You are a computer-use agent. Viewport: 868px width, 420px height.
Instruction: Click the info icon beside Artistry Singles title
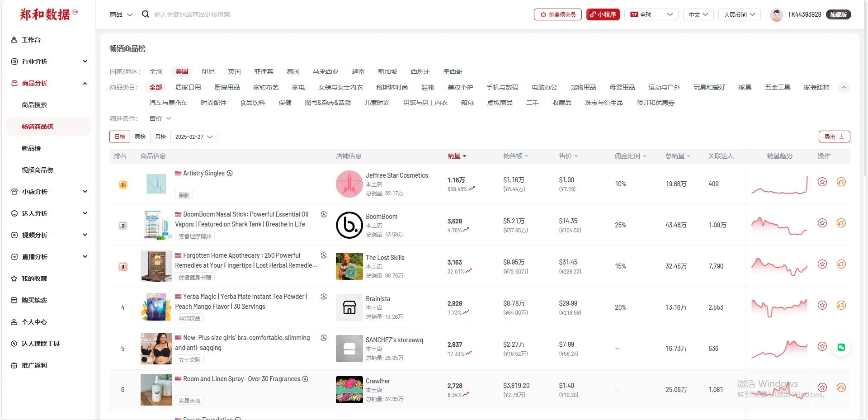pos(230,173)
